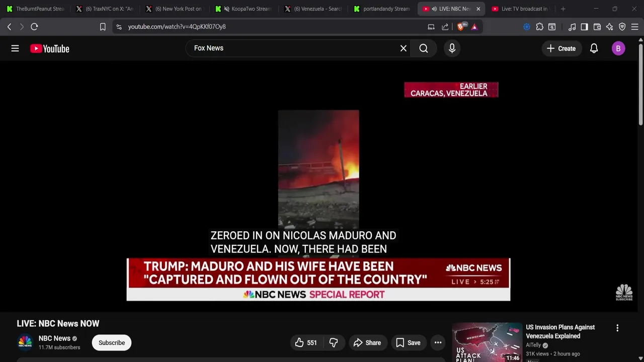Switch to Live: TV broadcast tab
This screenshot has height=362, width=644.
click(521, 9)
